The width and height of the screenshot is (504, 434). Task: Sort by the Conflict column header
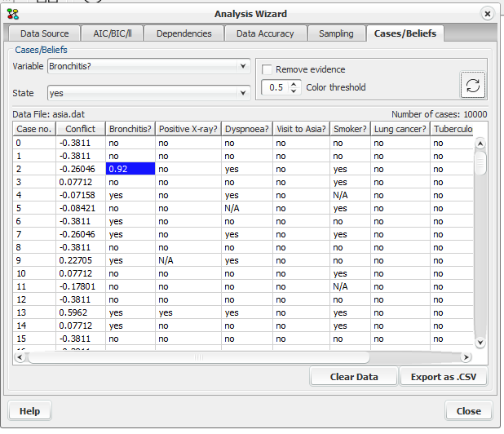(81, 129)
